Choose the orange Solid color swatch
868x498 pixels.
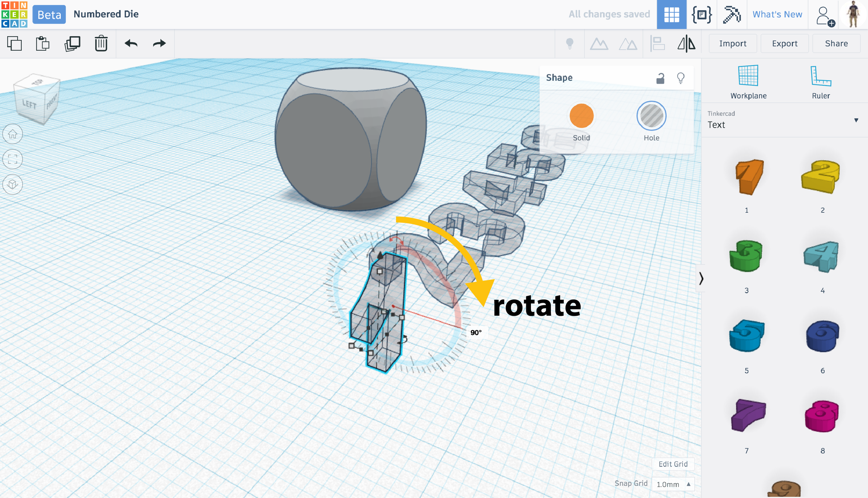tap(581, 116)
